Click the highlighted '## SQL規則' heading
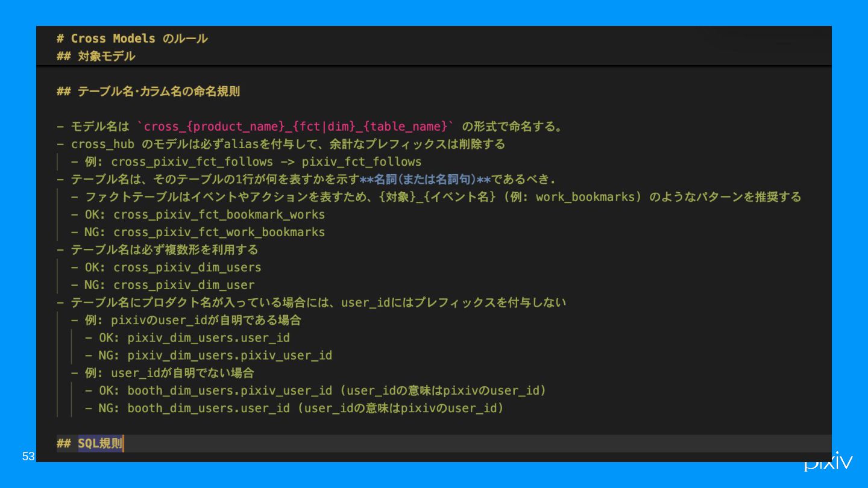This screenshot has height=488, width=868. (x=90, y=444)
